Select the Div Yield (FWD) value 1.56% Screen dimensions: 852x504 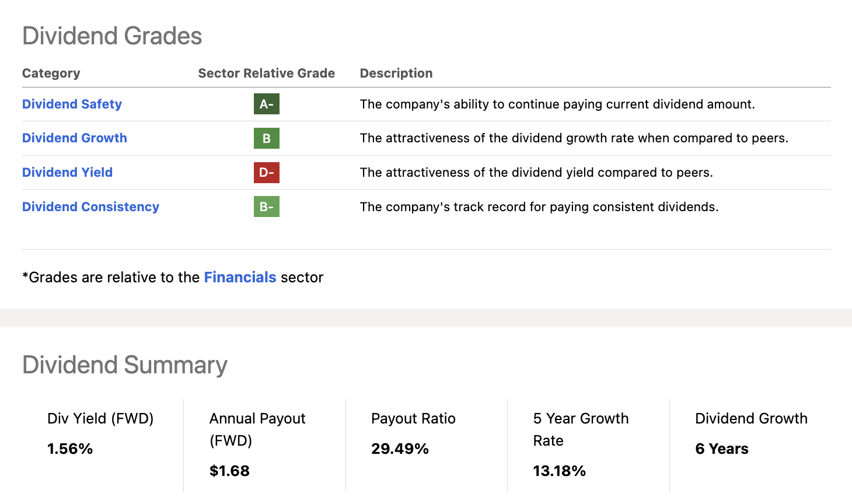[x=69, y=449]
